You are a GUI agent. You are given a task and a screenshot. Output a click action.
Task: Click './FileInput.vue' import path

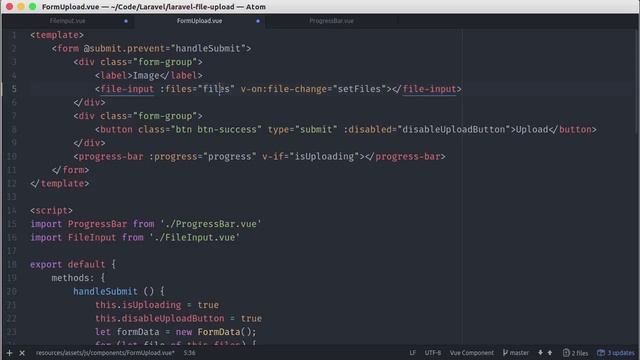(194, 237)
